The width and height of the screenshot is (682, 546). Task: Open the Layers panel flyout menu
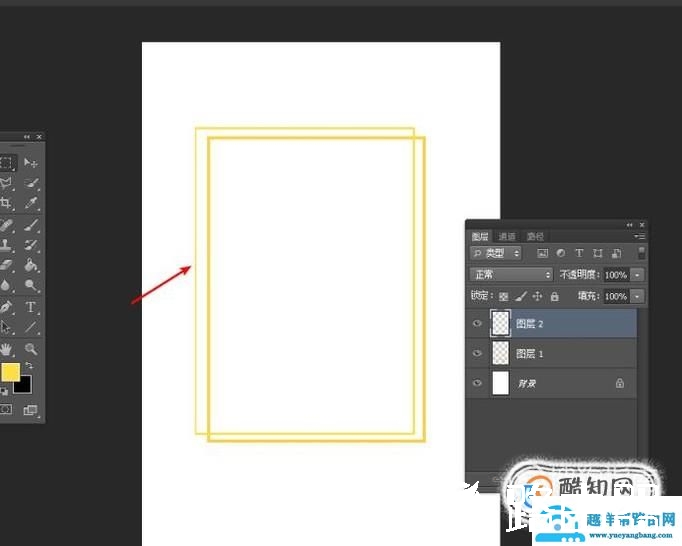point(639,236)
